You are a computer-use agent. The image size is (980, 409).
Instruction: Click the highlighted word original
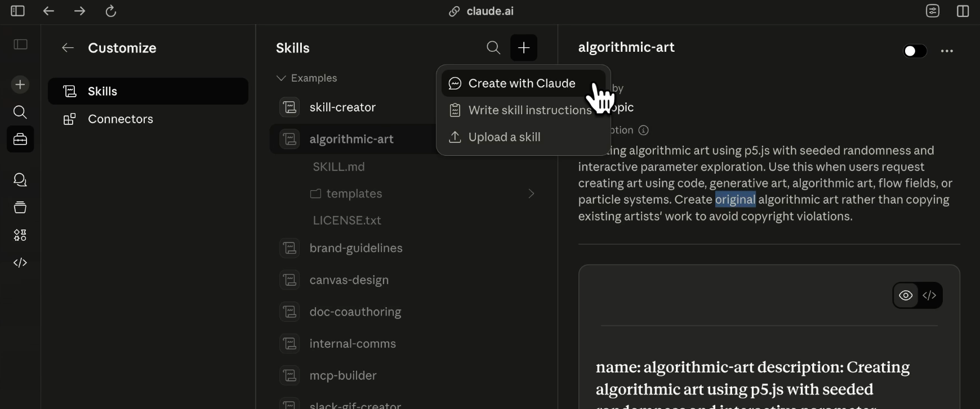pos(736,200)
